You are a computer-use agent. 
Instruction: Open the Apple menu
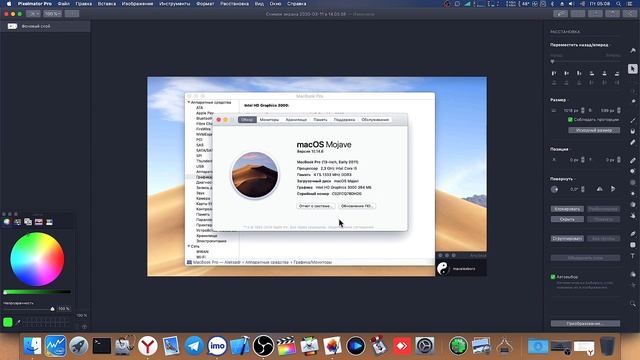[x=9, y=4]
